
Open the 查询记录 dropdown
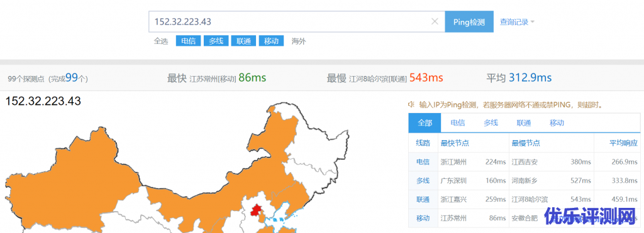point(517,22)
